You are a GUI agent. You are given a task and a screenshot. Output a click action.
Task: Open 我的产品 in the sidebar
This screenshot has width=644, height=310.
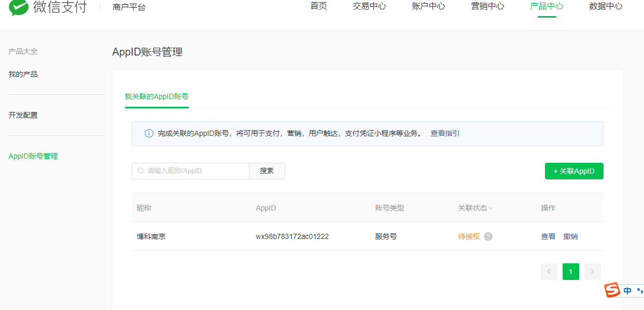23,74
